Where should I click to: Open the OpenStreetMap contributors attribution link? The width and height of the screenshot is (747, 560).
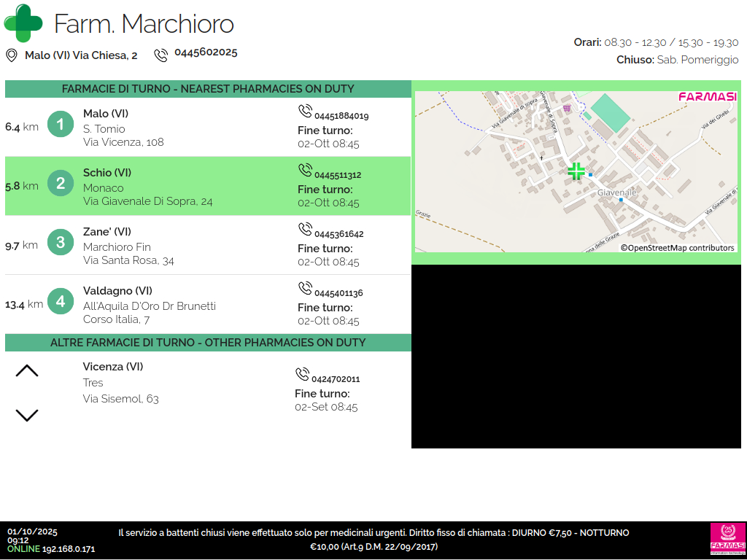pos(678,248)
